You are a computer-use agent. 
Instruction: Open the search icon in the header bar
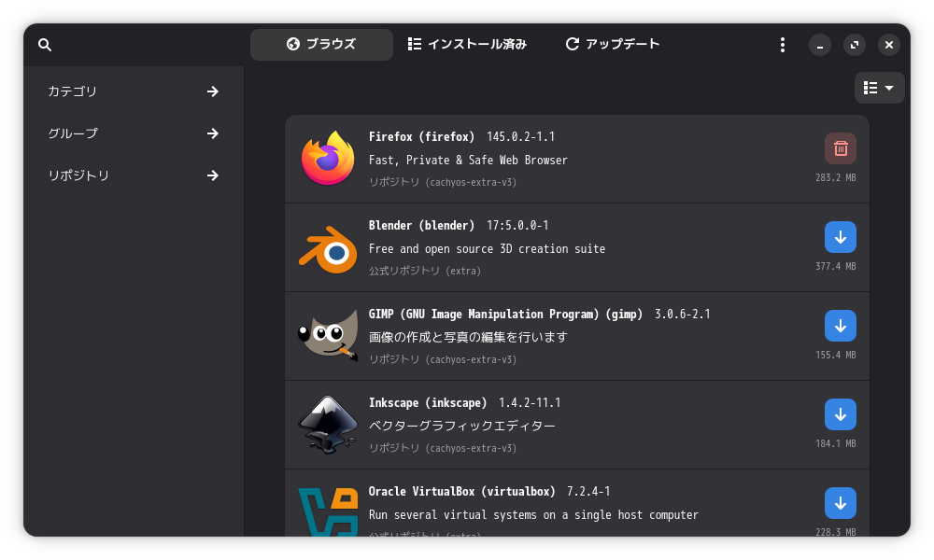point(45,44)
